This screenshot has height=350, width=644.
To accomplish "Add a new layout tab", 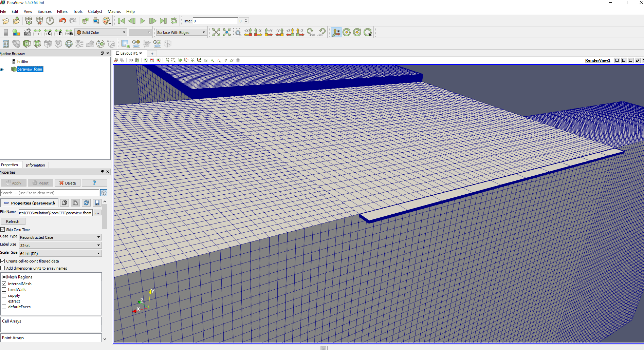I will [x=152, y=54].
